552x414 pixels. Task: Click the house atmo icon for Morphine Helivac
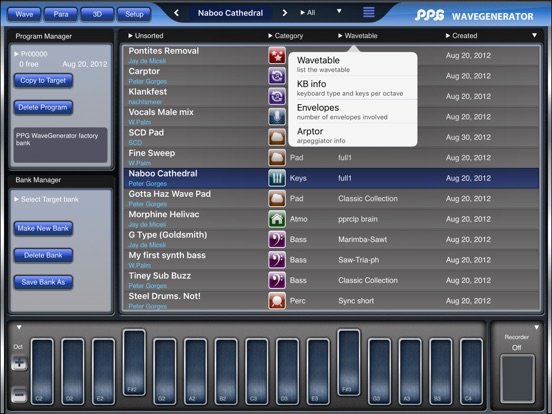click(277, 219)
